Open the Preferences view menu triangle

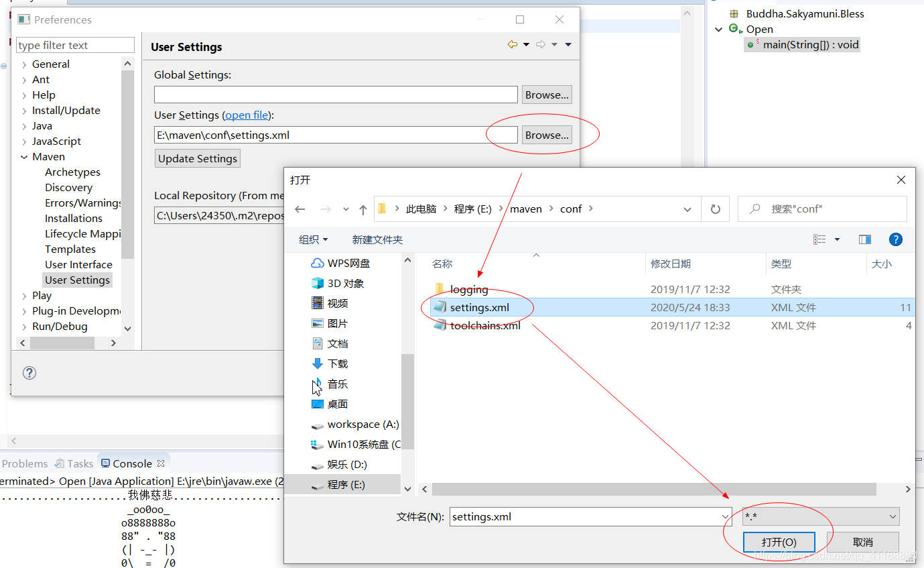(x=568, y=44)
